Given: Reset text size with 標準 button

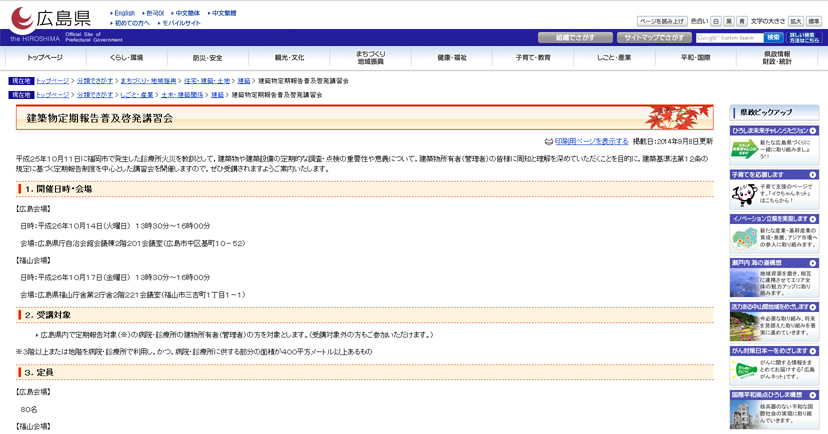Looking at the screenshot, I should (814, 22).
